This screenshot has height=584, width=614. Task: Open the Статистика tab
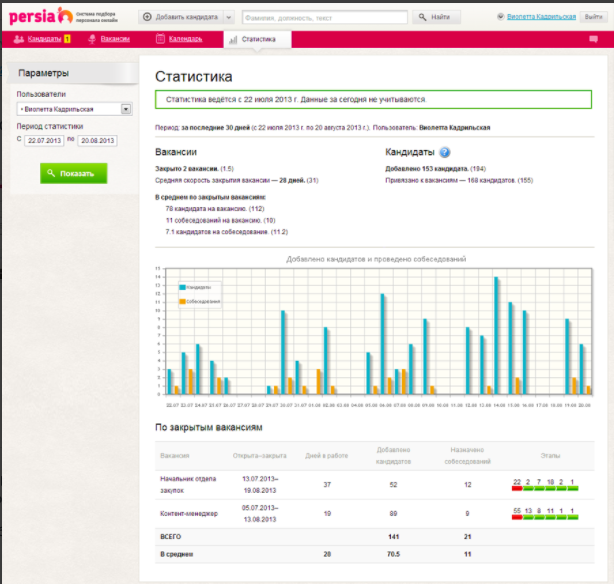(257, 39)
